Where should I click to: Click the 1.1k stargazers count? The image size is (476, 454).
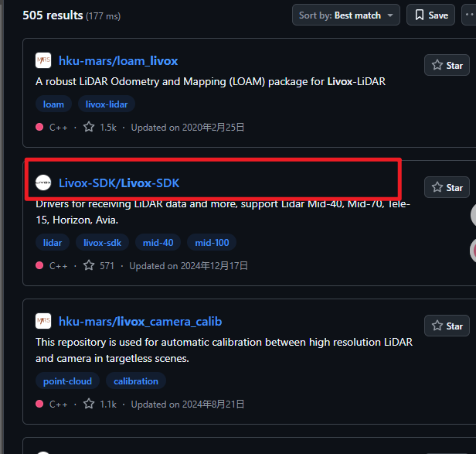[x=108, y=405]
